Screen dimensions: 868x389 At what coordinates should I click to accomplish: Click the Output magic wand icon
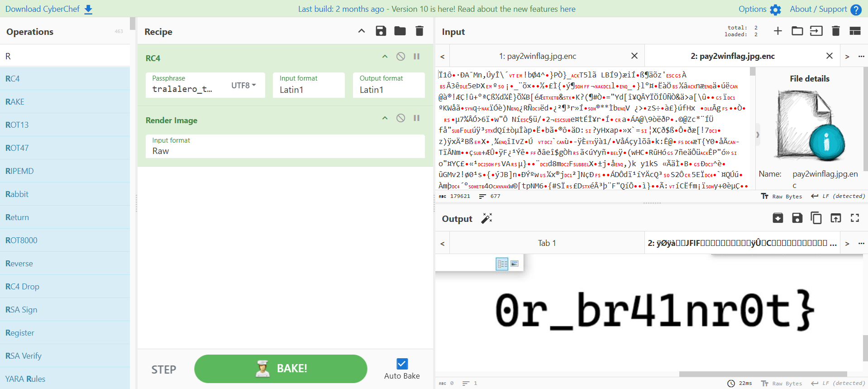coord(486,219)
